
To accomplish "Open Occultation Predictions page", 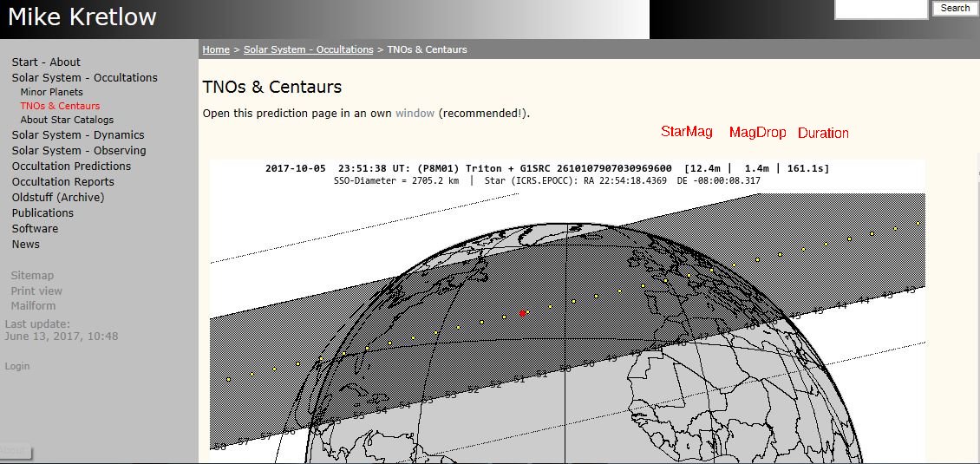I will tap(71, 167).
